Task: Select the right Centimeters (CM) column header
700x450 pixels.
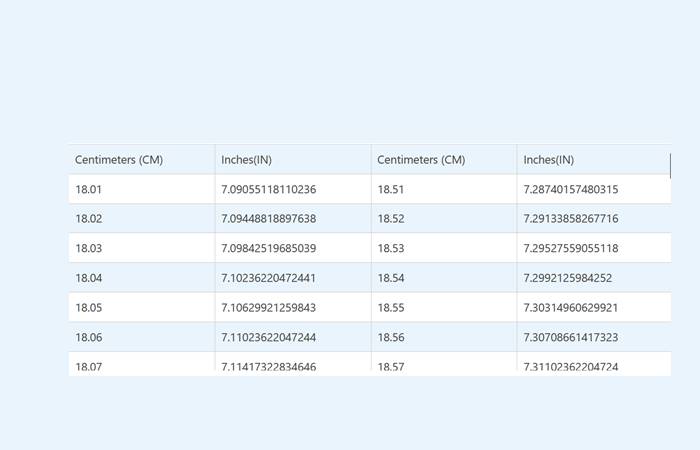Action: (x=444, y=159)
